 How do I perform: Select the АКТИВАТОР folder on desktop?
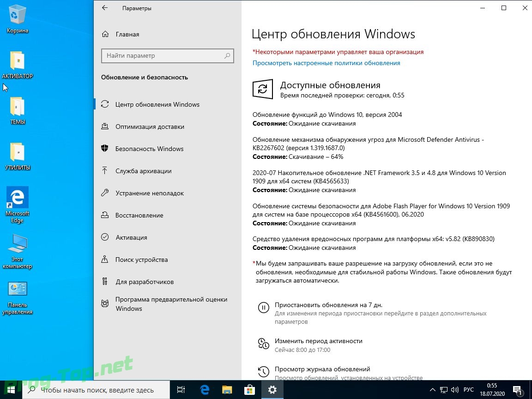(17, 65)
